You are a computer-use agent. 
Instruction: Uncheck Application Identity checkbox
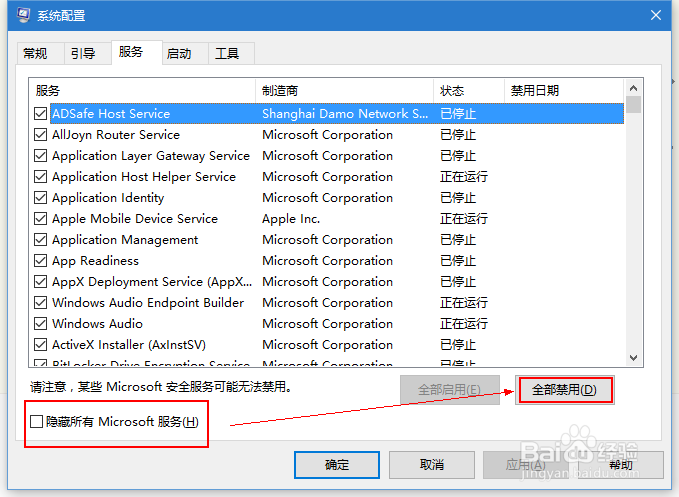pos(40,198)
